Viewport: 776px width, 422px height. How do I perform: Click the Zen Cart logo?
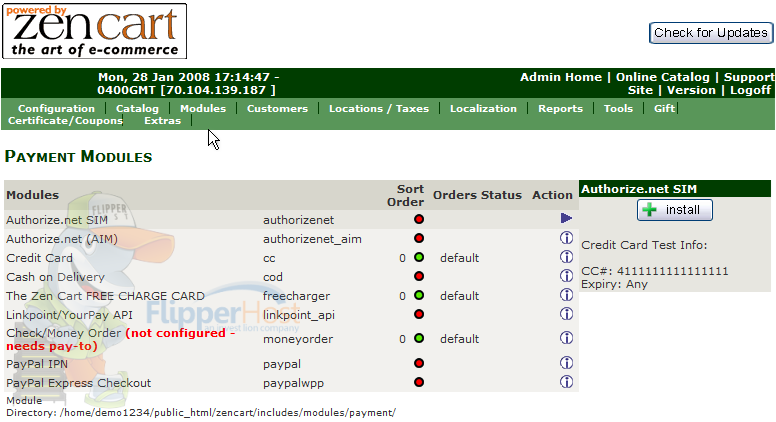(x=95, y=31)
